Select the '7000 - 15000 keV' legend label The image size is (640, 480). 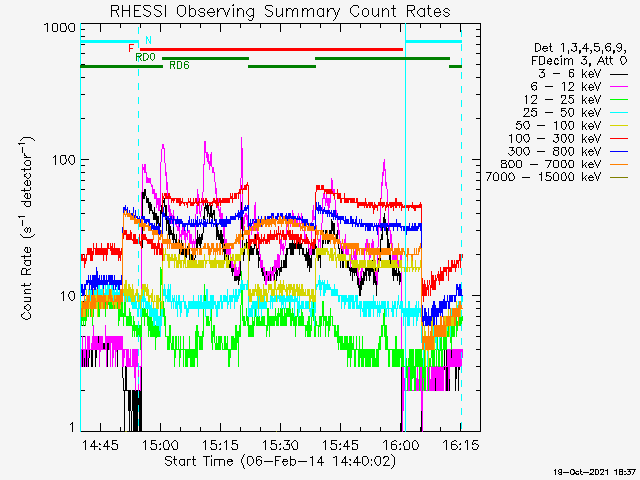543,177
